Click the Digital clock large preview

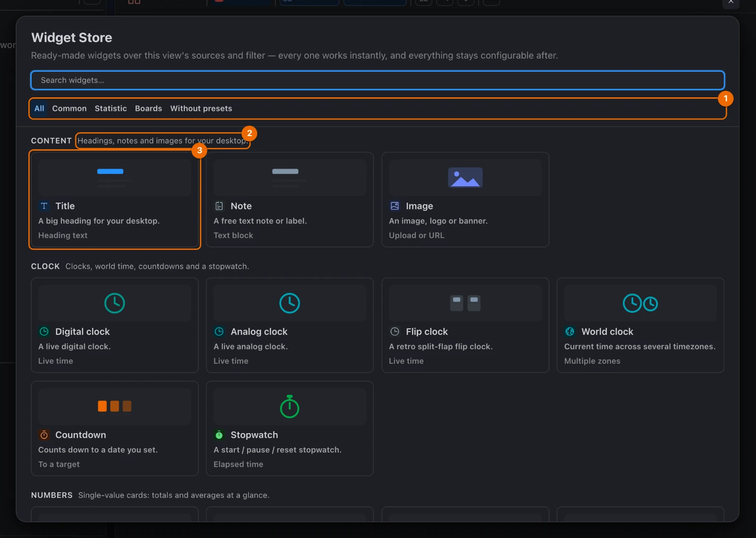[x=115, y=303]
